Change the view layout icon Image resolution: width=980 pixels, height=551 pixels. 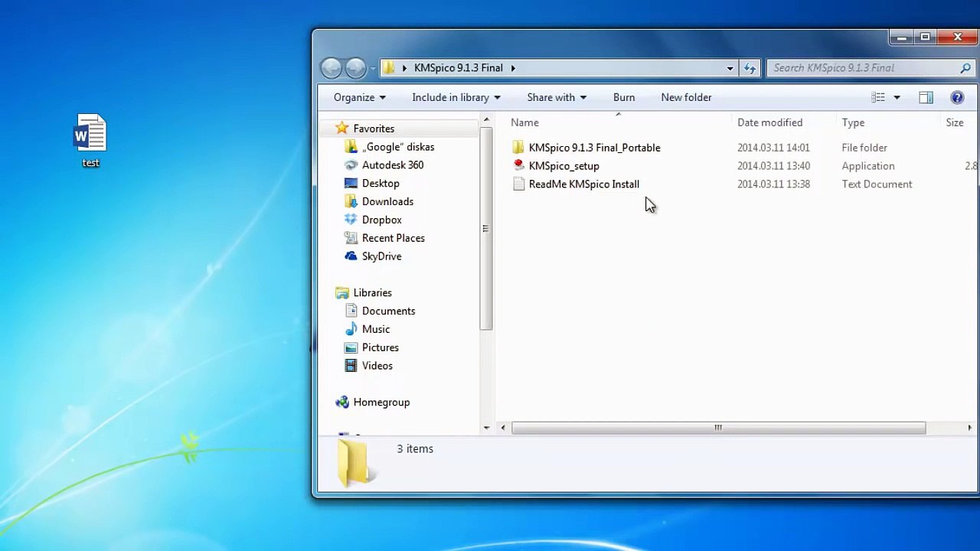pos(878,97)
